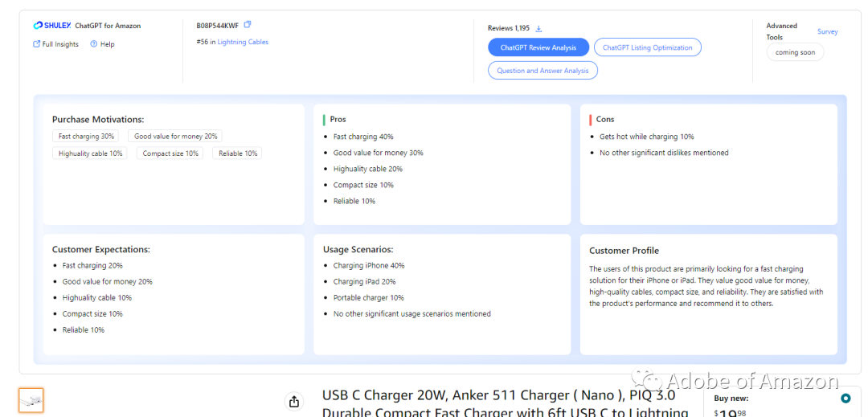Switch to ChatGPT Listing Optimization tab
Viewport: 868px width, 417px height.
pos(647,47)
